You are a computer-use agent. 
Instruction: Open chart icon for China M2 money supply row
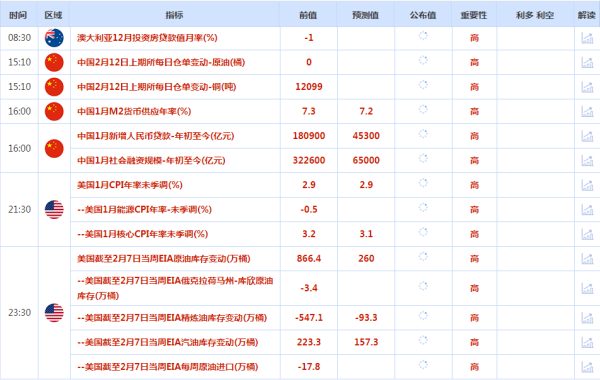pos(587,111)
